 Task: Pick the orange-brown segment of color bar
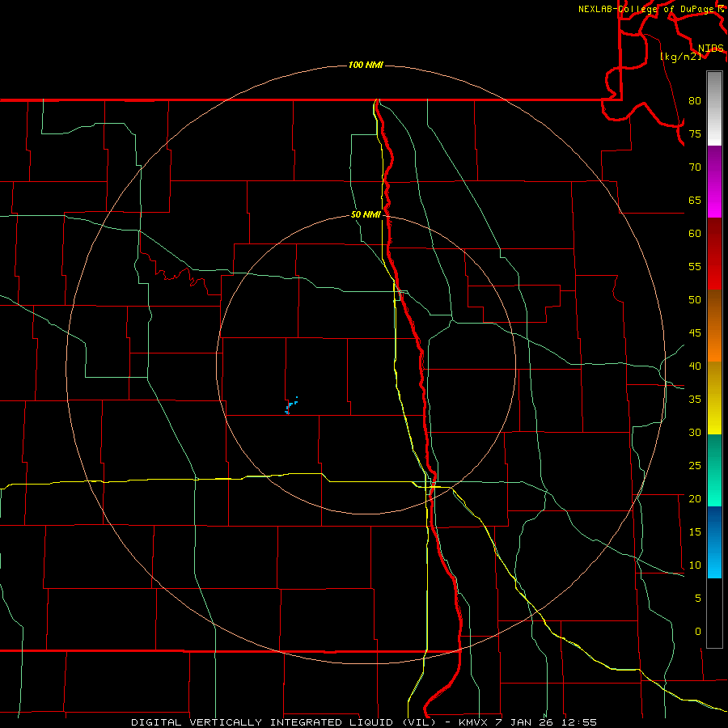714,325
